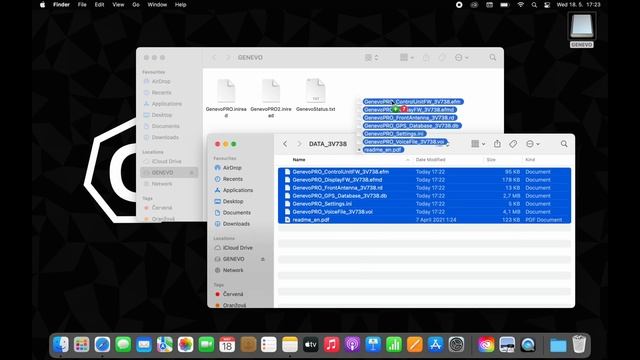
Task: Eject GENEVO in the DATA_3V738 sidebar
Action: coord(262,259)
